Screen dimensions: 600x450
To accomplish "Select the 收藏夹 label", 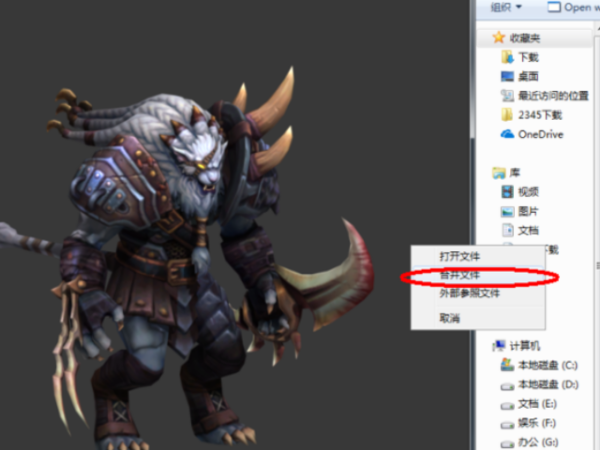I will pos(525,38).
